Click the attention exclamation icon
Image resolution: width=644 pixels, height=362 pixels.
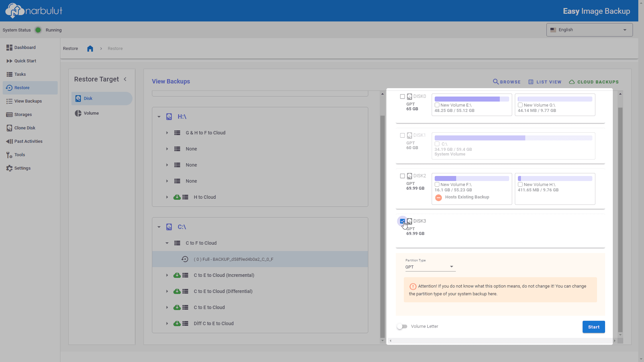coord(413,287)
